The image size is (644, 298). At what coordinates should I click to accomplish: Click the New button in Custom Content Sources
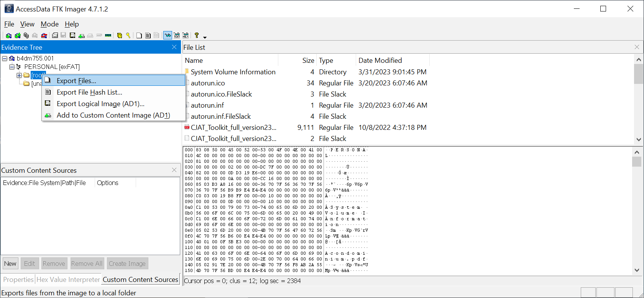coord(10,264)
